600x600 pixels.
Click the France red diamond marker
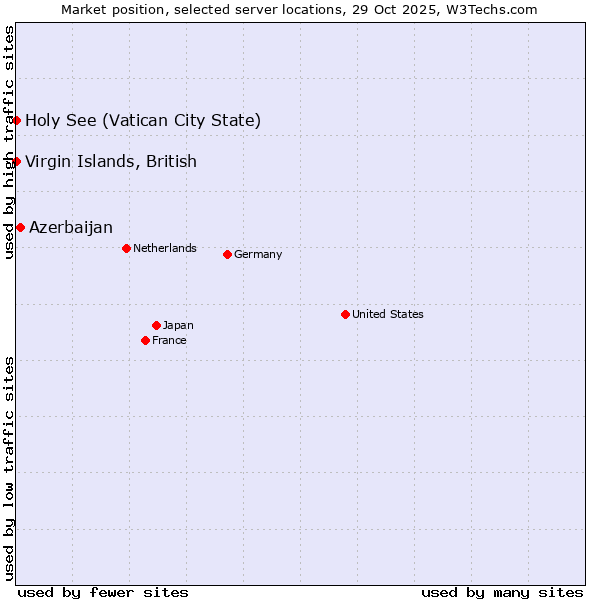[146, 340]
